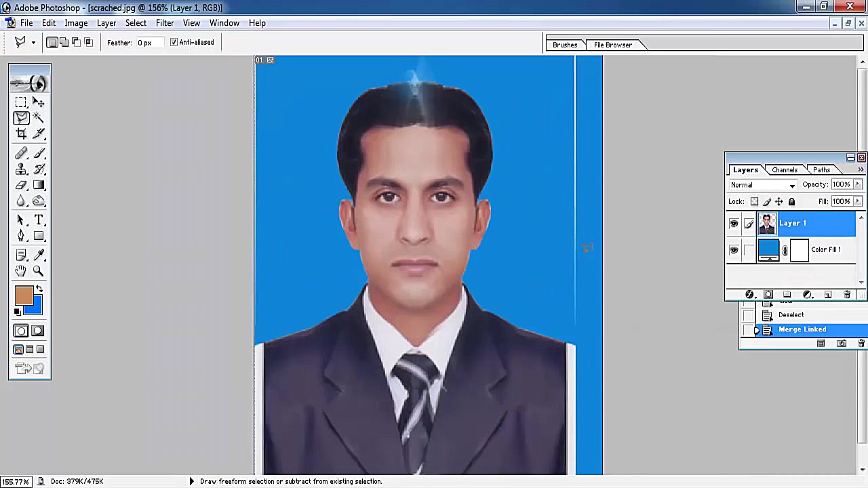Reset to default foreground and background colors

coord(18,312)
